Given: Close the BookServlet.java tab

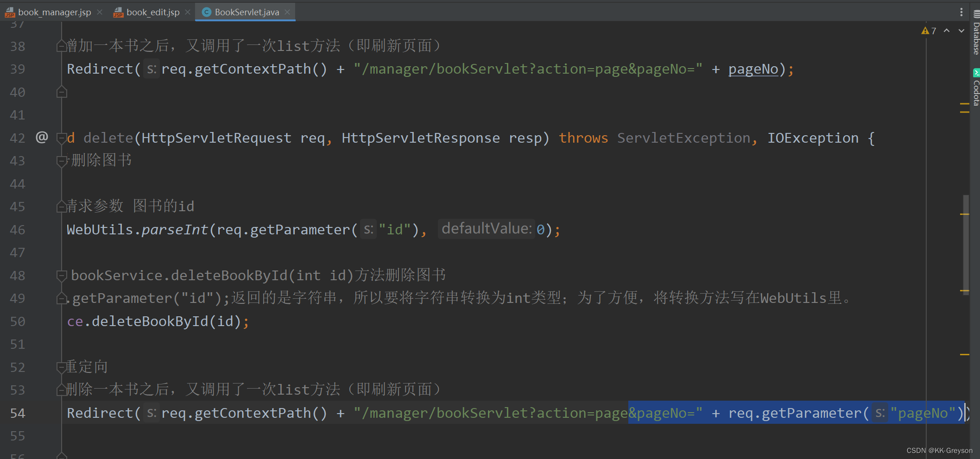Looking at the screenshot, I should (287, 12).
